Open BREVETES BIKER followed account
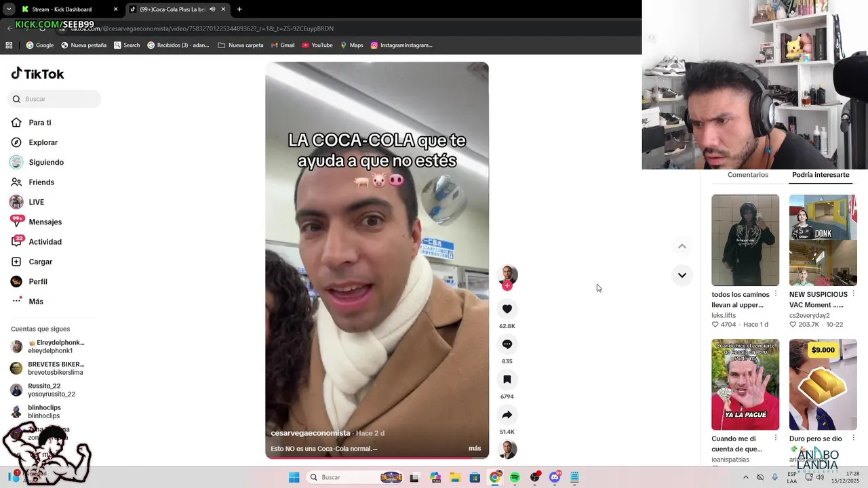The image size is (868, 488). [x=47, y=368]
